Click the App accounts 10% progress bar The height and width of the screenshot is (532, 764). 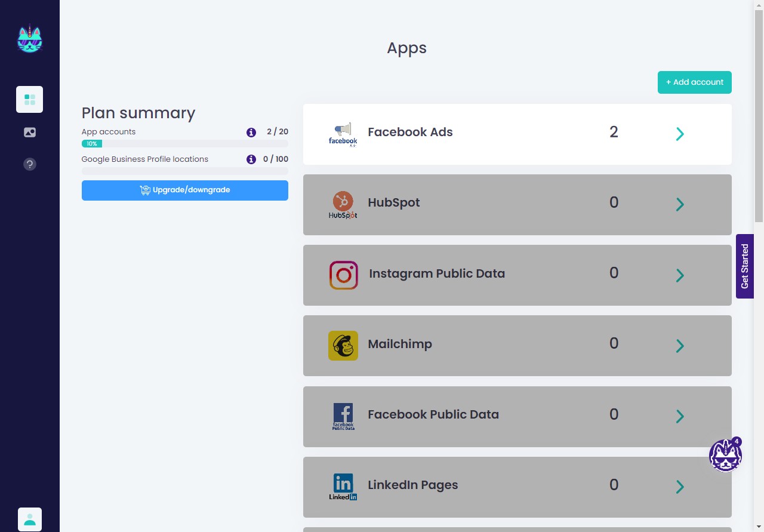[x=185, y=143]
